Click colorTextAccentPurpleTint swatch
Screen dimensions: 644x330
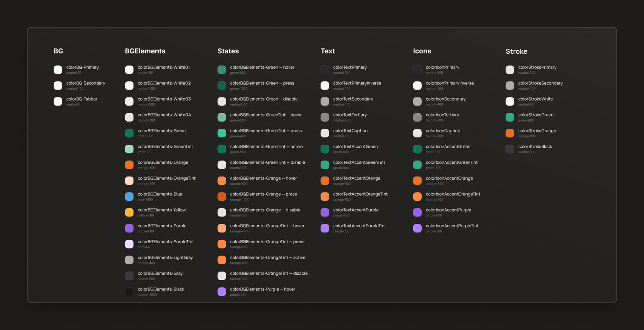pyautogui.click(x=325, y=228)
